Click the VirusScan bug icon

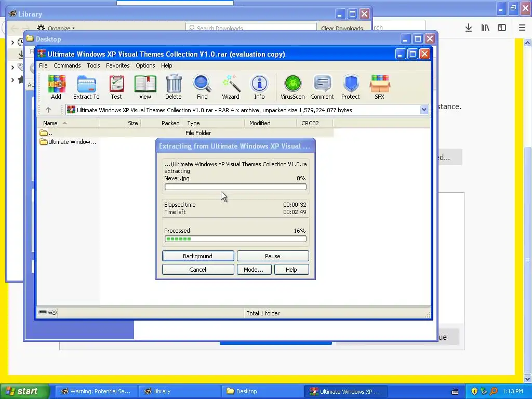coord(292,87)
